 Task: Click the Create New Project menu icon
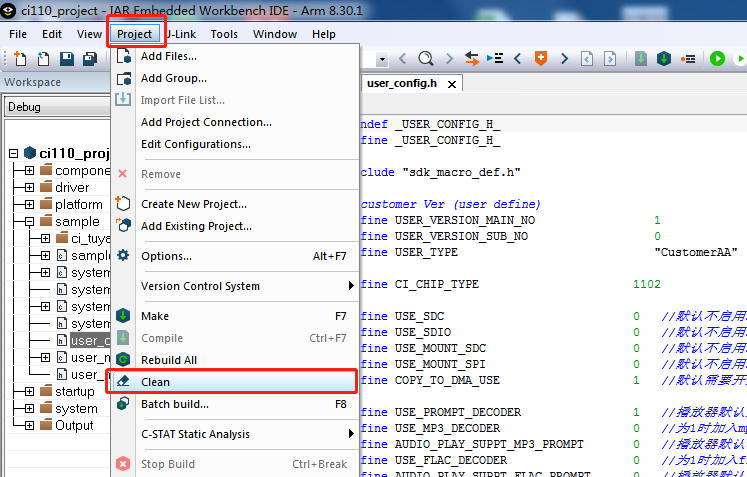123,203
